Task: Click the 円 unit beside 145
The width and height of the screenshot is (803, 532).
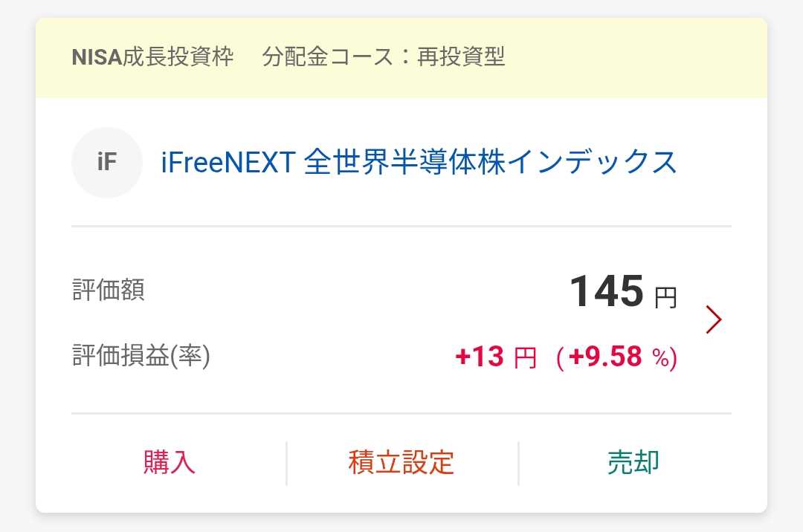Action: tap(665, 298)
